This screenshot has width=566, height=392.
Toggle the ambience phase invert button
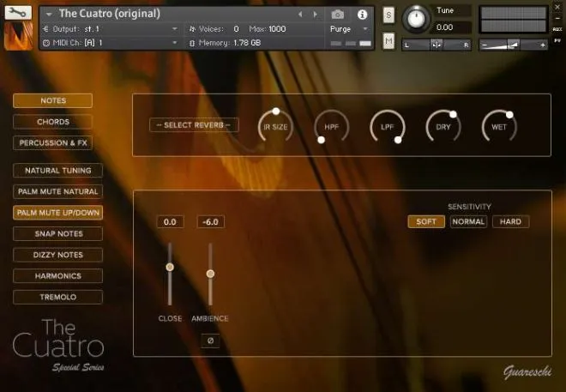tap(210, 341)
